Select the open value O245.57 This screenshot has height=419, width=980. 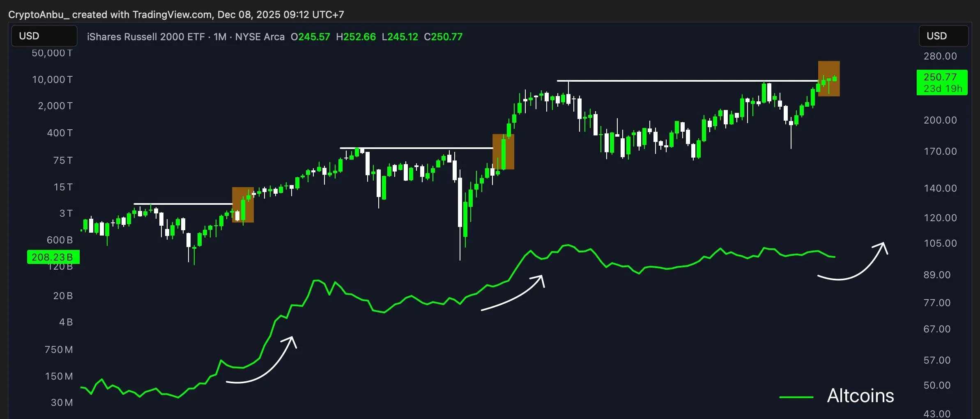310,37
